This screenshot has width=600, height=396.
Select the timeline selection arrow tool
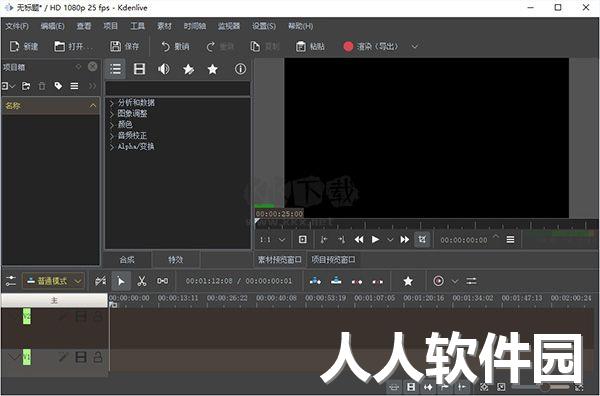[x=121, y=281]
